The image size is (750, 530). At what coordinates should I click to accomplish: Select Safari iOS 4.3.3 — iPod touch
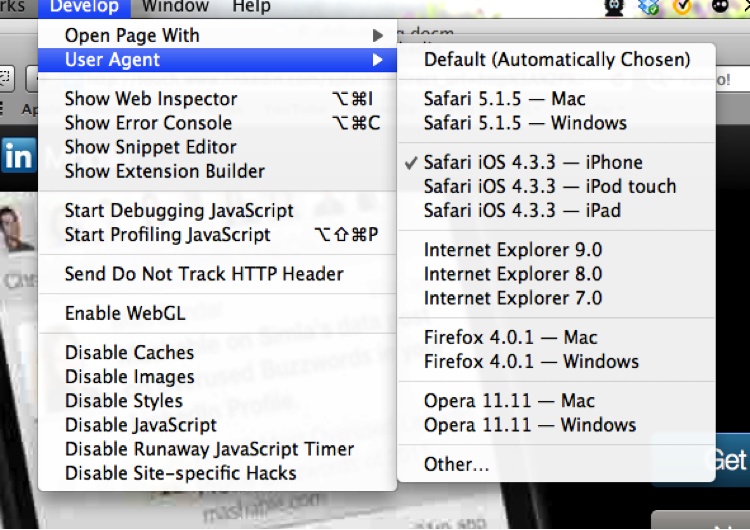pos(556,186)
